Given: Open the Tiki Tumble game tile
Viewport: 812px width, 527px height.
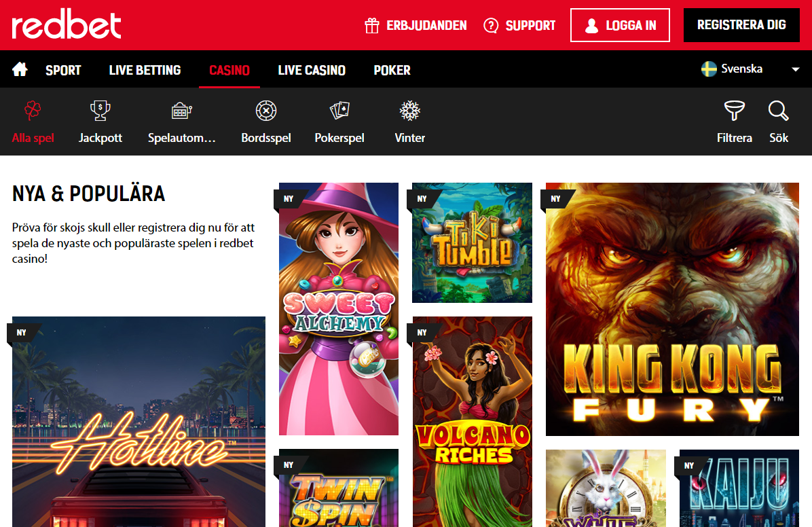Looking at the screenshot, I should [x=472, y=242].
